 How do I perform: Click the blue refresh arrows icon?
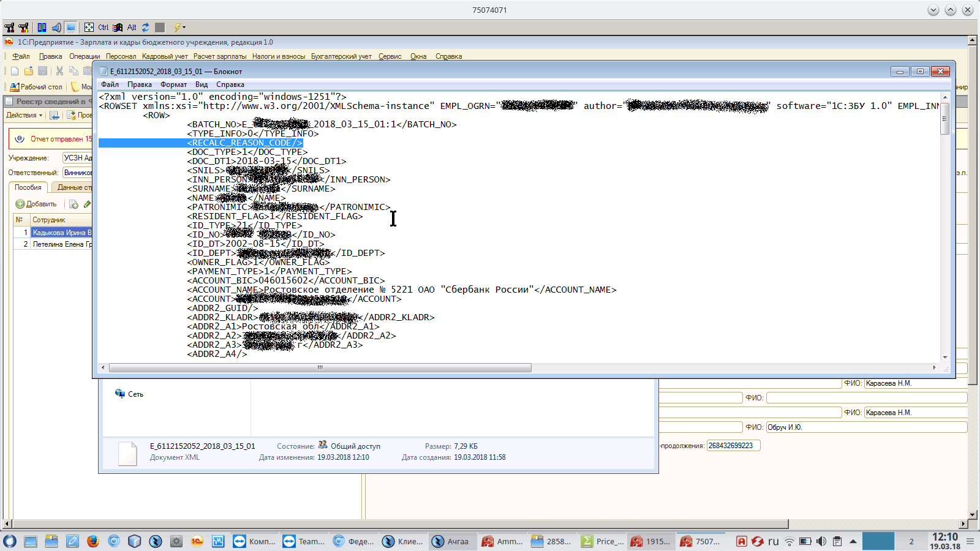(x=146, y=27)
